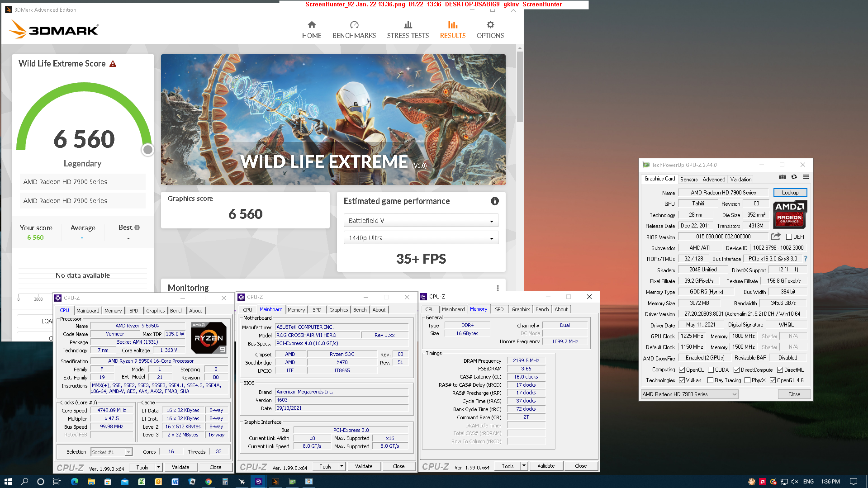Toggle DirectCompute checkbox in GPU-Z
This screenshot has width=868, height=488.
pos(736,370)
